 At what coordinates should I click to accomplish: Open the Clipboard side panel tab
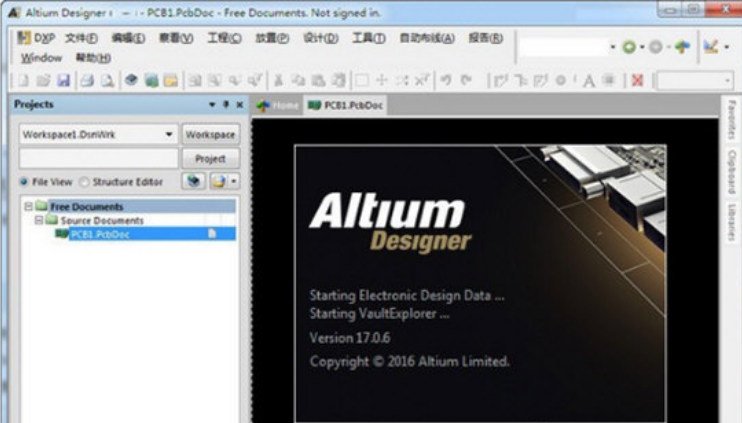732,171
